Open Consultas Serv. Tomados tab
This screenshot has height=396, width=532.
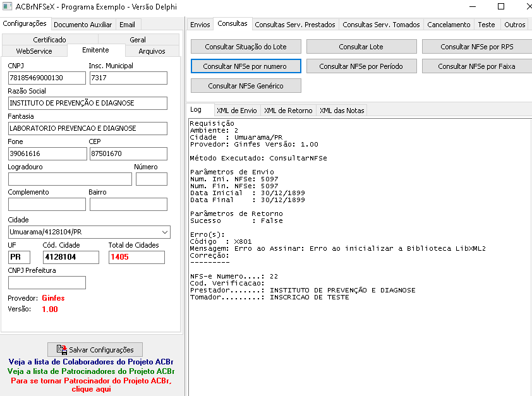(381, 25)
